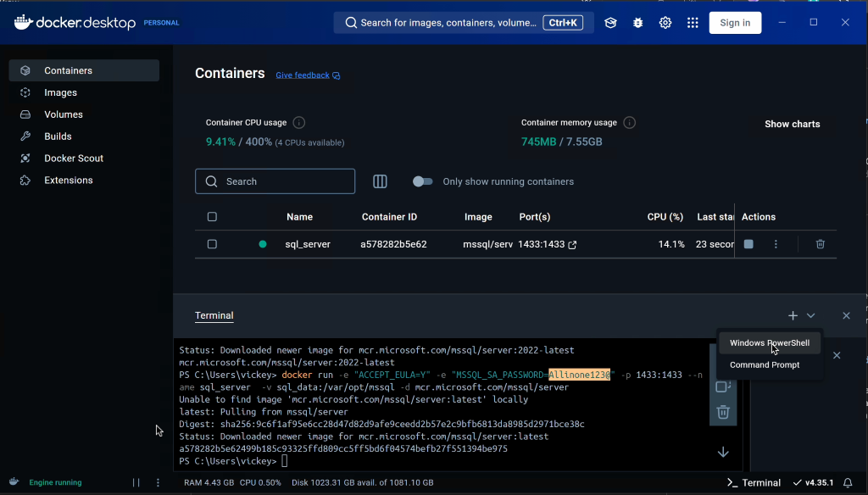Check the select-all containers checkbox

[212, 216]
